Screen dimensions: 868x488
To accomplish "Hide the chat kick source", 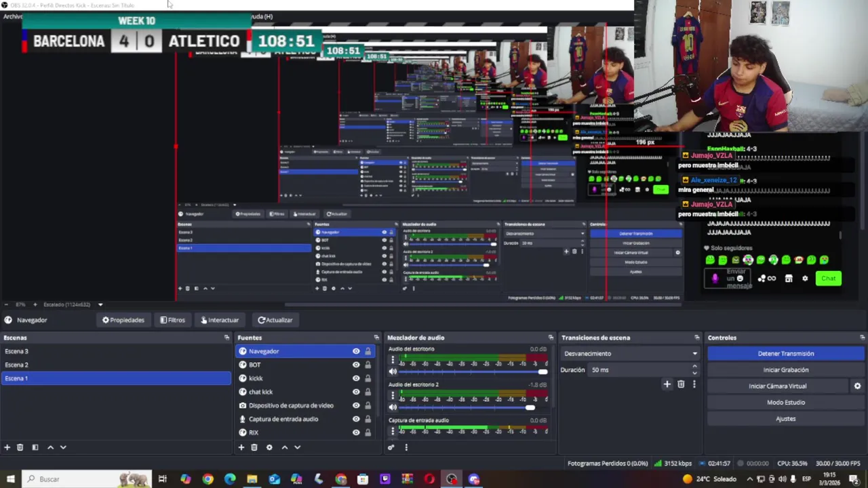I will click(356, 392).
